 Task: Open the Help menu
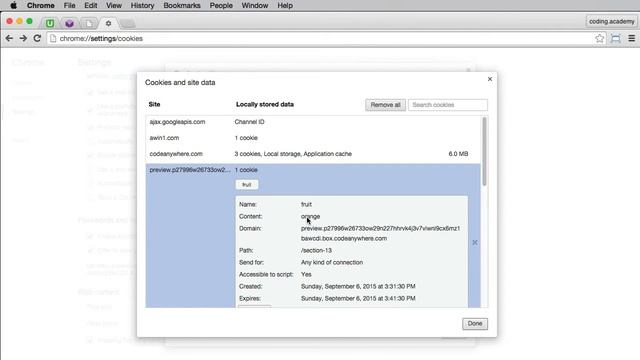[285, 5]
